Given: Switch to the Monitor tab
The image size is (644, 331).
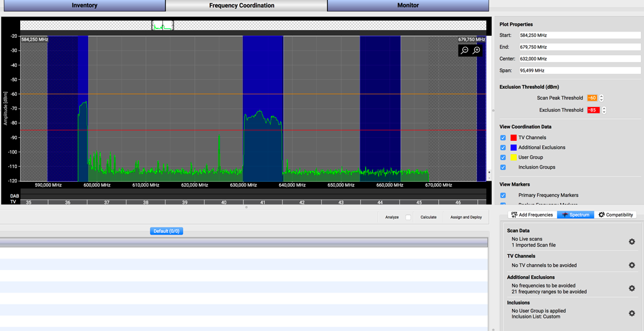Looking at the screenshot, I should click(x=408, y=6).
